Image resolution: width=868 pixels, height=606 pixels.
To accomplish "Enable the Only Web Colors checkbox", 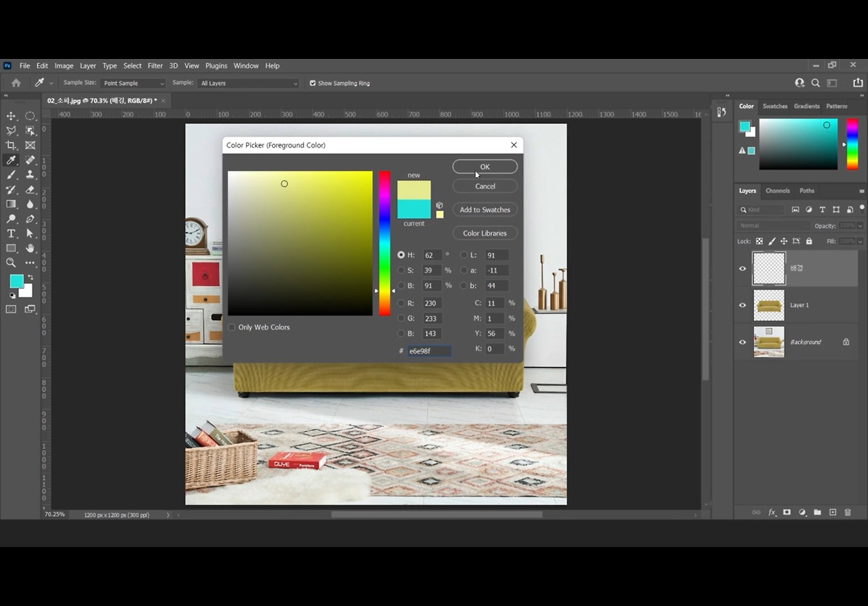I will pyautogui.click(x=231, y=327).
